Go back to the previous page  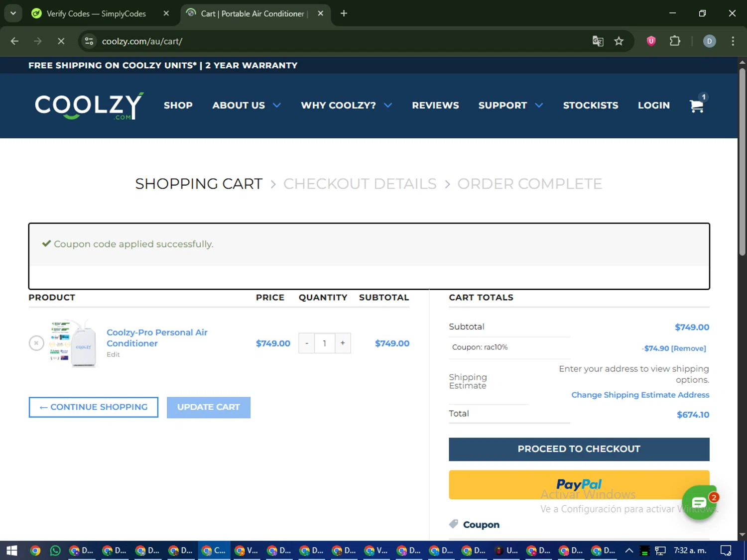(x=14, y=41)
